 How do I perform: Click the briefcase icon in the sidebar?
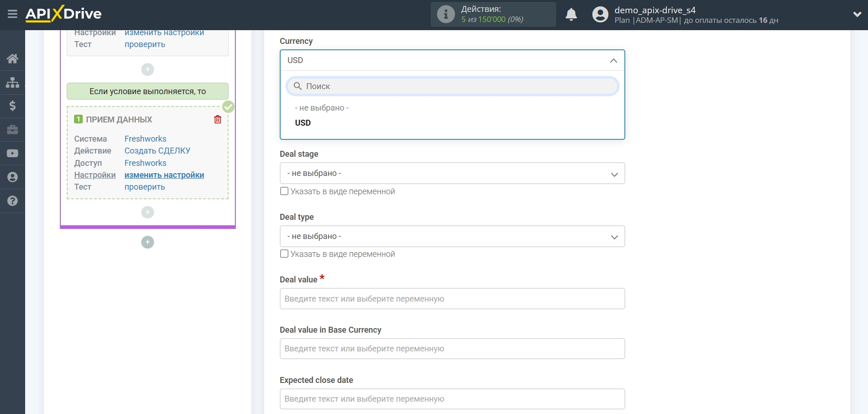[12, 130]
